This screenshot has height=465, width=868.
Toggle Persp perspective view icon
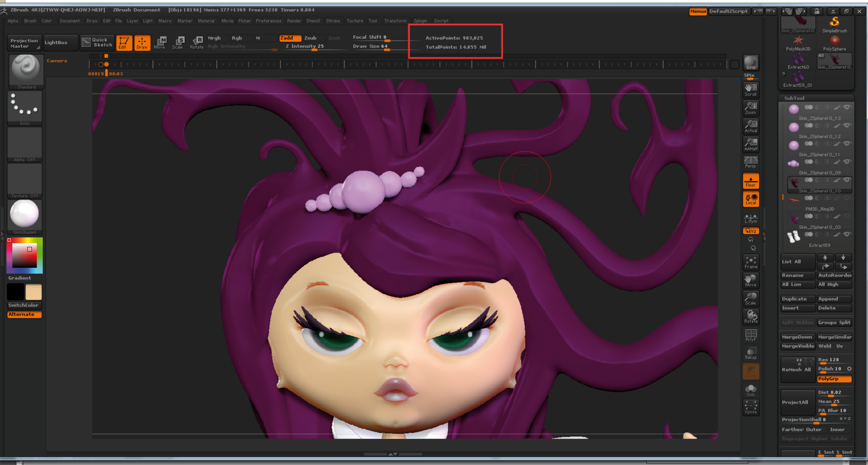[x=751, y=162]
